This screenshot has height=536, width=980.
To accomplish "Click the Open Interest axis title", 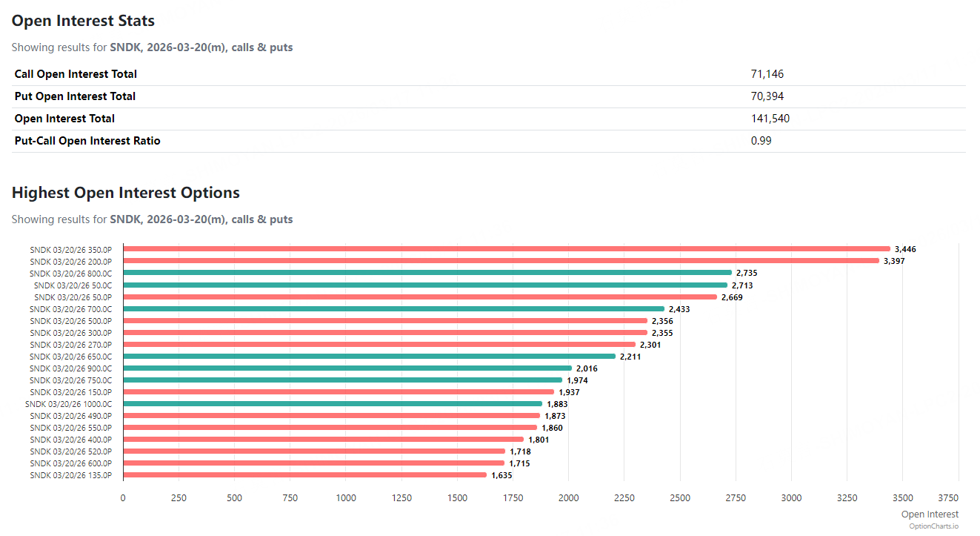I will click(x=930, y=515).
